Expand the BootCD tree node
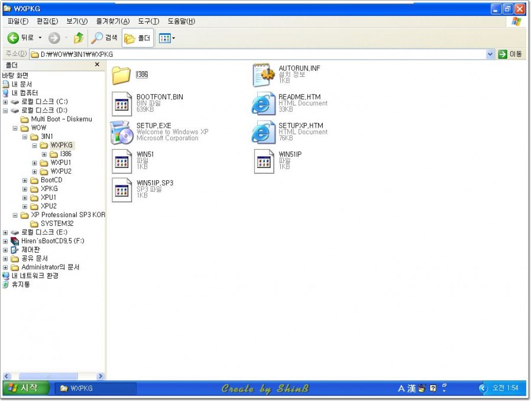The height and width of the screenshot is (401, 532). pos(25,180)
